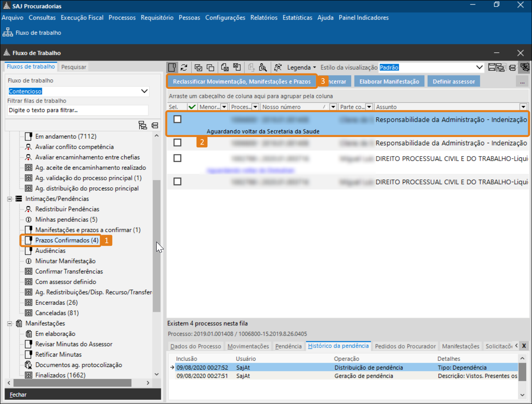The width and height of the screenshot is (532, 404).
Task: Click the expand tree icon above the work queue list
Action: pyautogui.click(x=143, y=125)
